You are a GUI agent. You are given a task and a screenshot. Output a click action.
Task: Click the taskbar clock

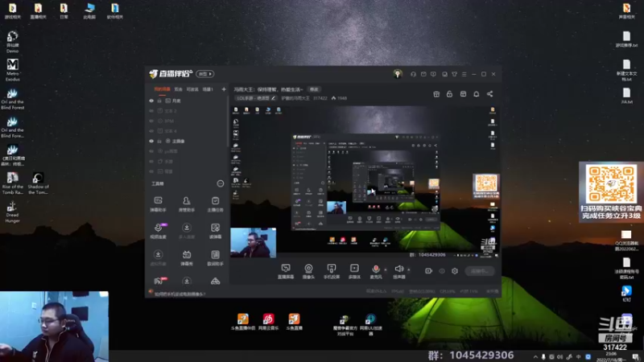click(611, 356)
